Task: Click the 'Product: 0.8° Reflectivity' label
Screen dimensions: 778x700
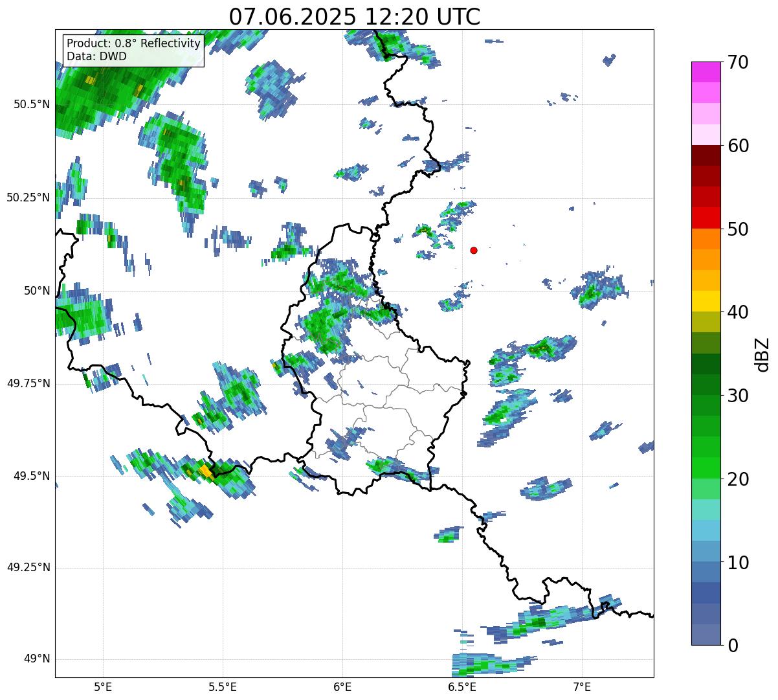Action: [x=134, y=43]
